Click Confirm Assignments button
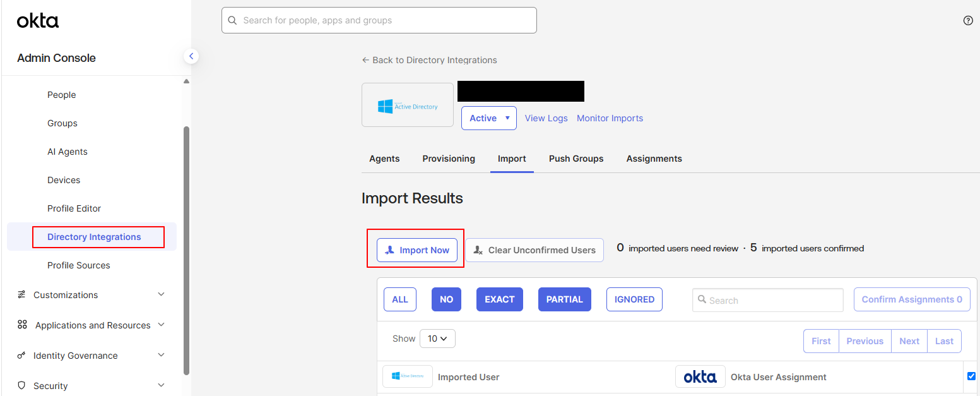Image resolution: width=980 pixels, height=396 pixels. click(x=912, y=299)
